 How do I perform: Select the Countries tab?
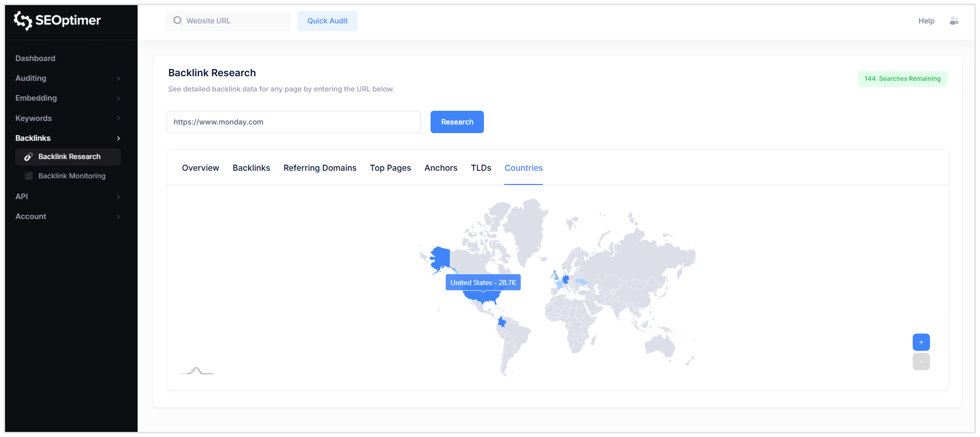pos(524,168)
